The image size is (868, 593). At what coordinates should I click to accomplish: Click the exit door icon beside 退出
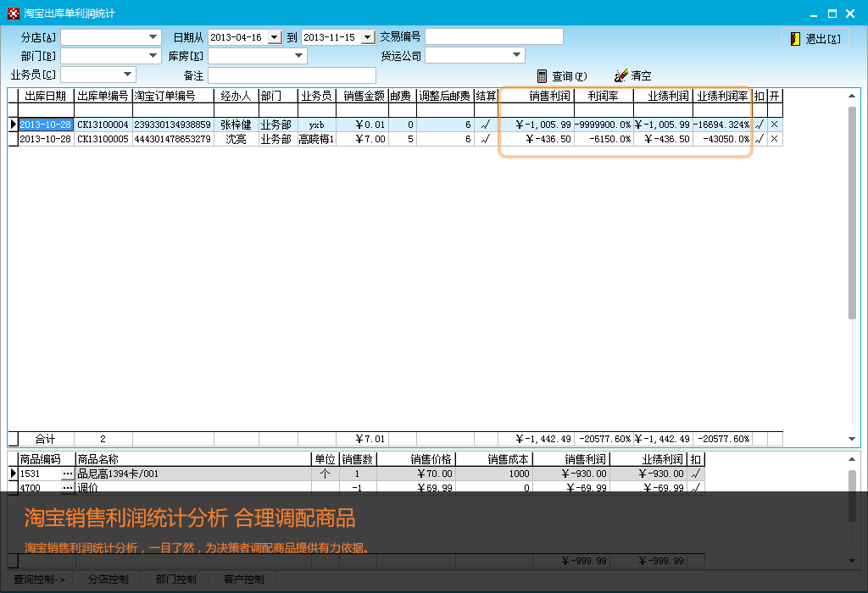coord(795,39)
